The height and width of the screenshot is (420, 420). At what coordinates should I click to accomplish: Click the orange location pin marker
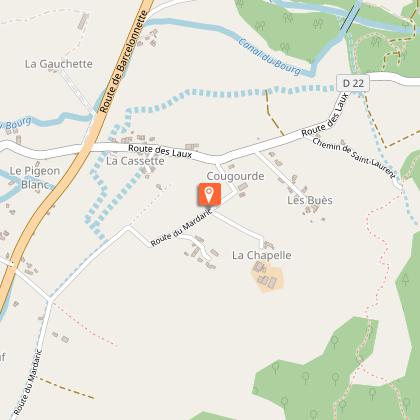tap(209, 194)
